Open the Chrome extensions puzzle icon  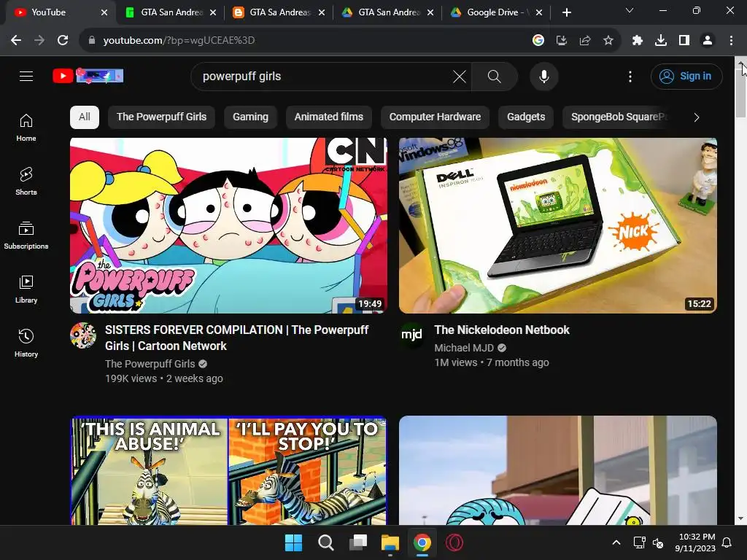point(638,41)
